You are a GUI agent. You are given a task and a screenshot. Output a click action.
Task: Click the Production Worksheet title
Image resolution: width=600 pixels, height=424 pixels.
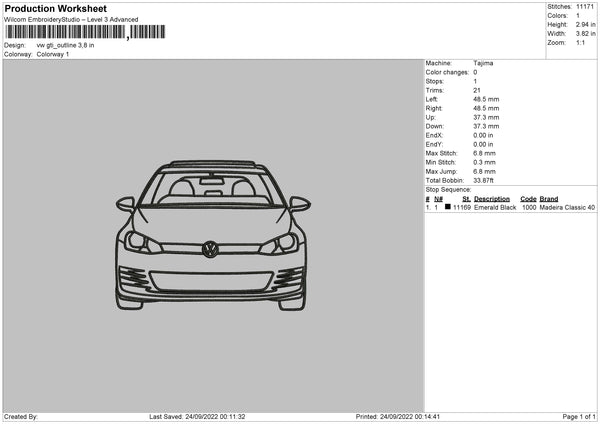53,8
